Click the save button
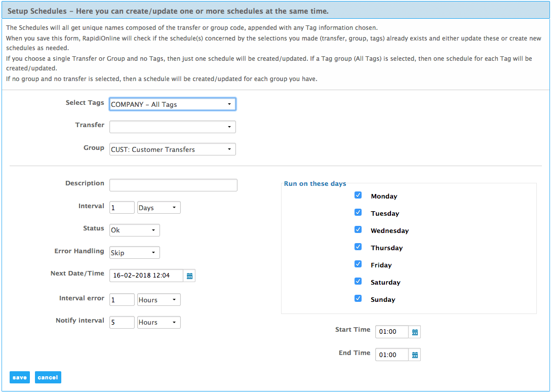This screenshot has width=551, height=392. [x=19, y=377]
